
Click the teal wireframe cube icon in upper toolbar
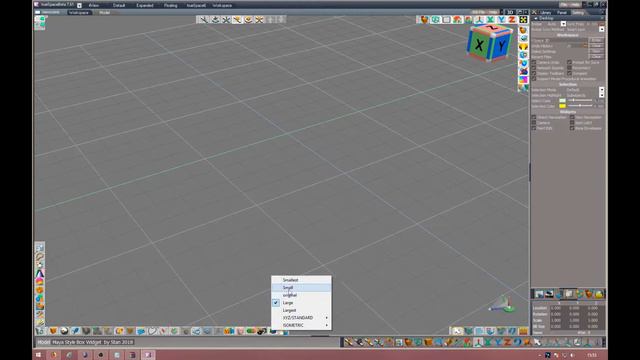click(436, 20)
